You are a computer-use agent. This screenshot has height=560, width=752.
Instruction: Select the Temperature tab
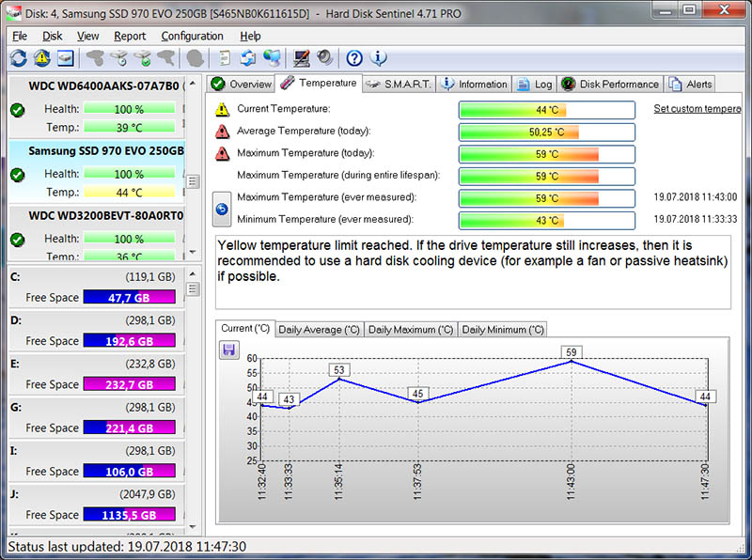[x=319, y=83]
